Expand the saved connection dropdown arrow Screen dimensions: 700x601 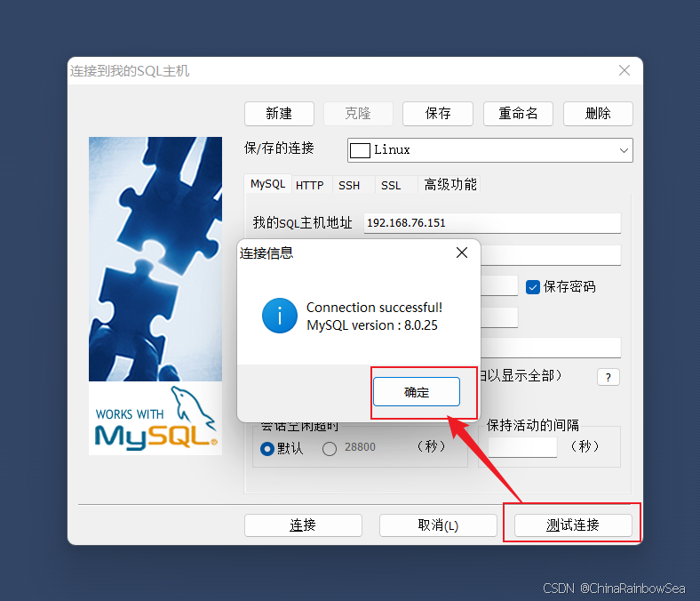coord(624,150)
